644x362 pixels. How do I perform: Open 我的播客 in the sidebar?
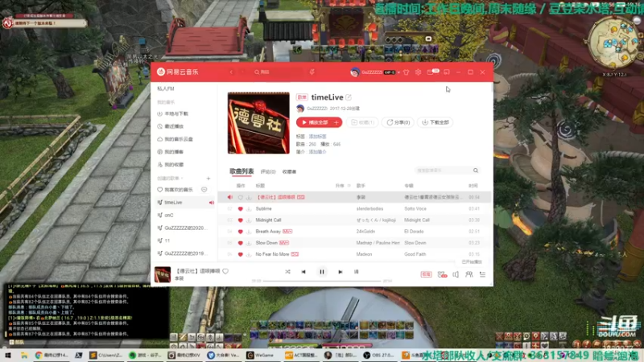pyautogui.click(x=174, y=152)
